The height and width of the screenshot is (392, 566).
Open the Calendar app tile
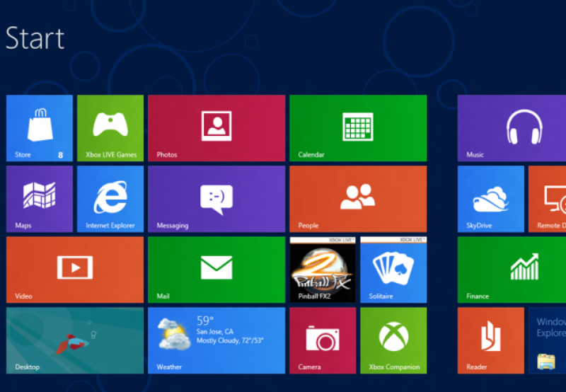tap(358, 128)
